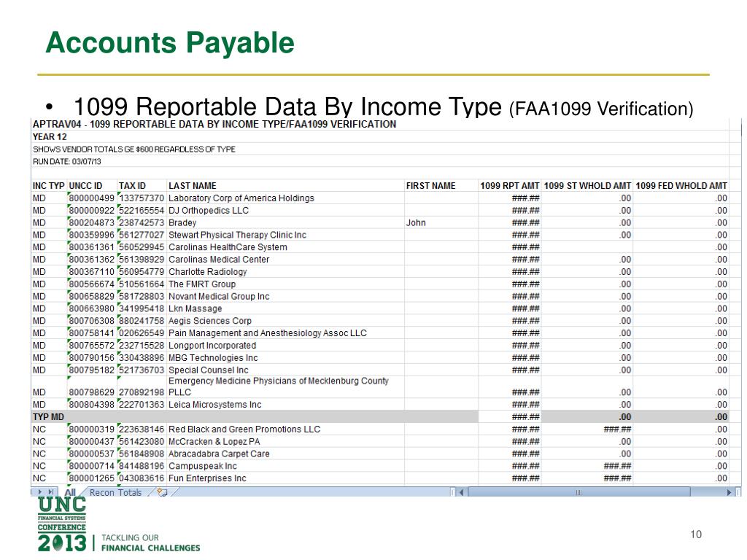Select the DJ Orthopedics LLC cell

click(x=285, y=211)
